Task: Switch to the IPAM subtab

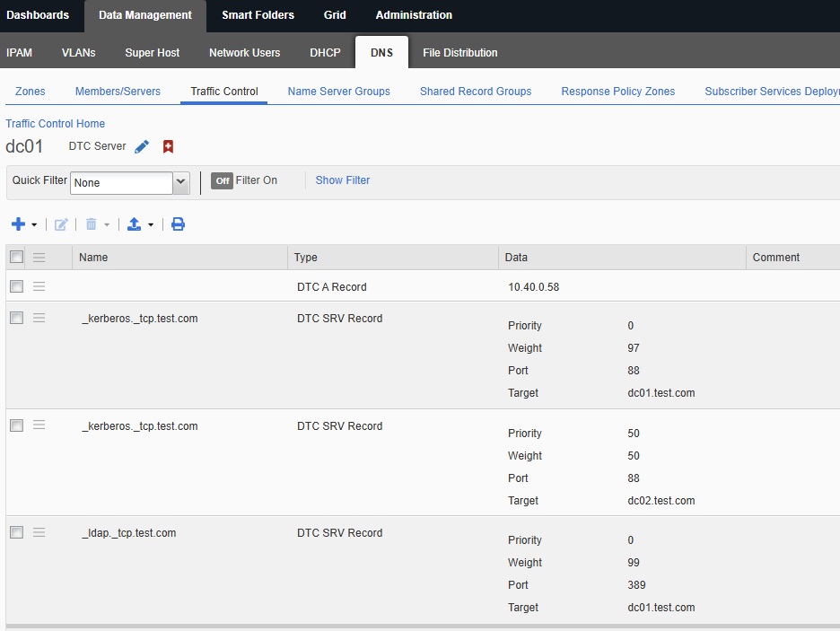Action: (x=19, y=52)
